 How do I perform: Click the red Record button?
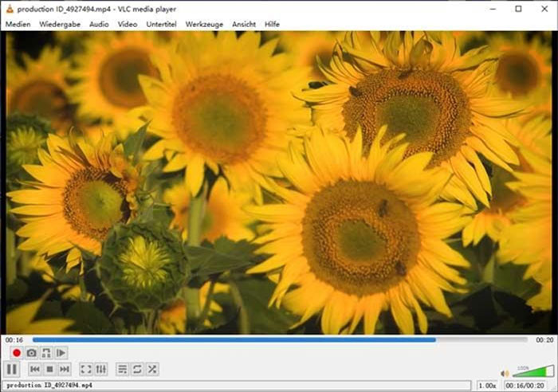click(x=16, y=352)
